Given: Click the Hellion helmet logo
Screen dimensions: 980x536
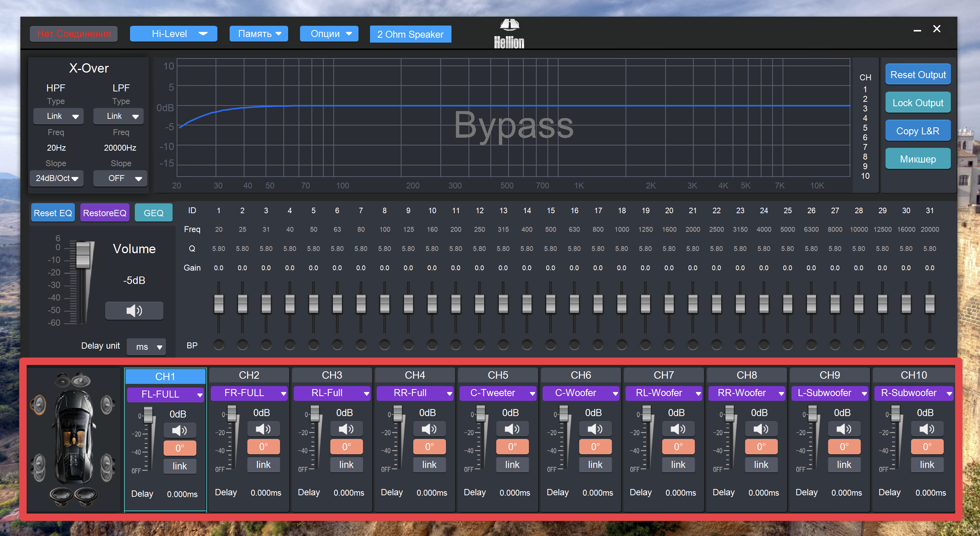Looking at the screenshot, I should coord(509,26).
